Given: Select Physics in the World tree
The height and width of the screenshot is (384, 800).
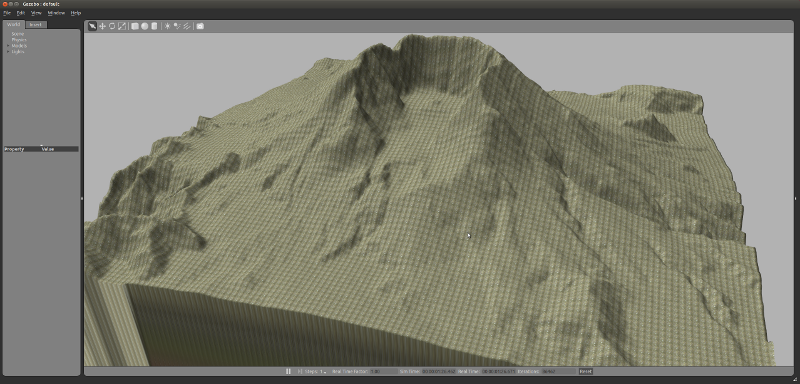Looking at the screenshot, I should 19,40.
